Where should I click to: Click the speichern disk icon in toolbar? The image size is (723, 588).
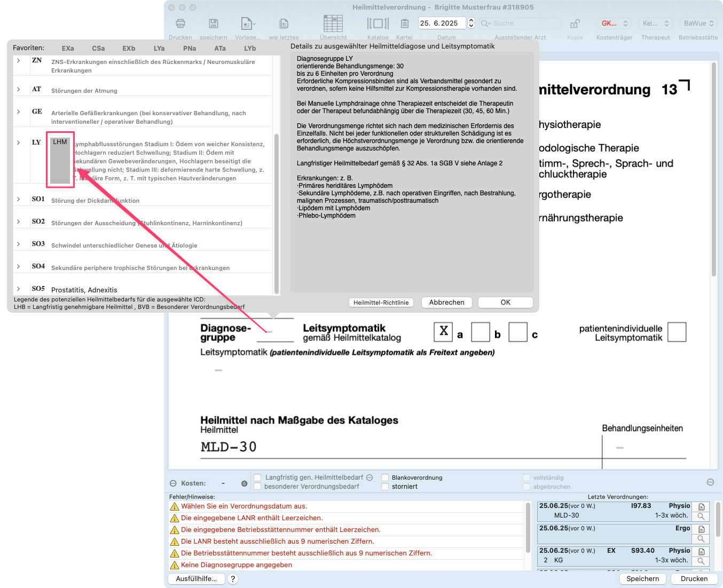214,23
